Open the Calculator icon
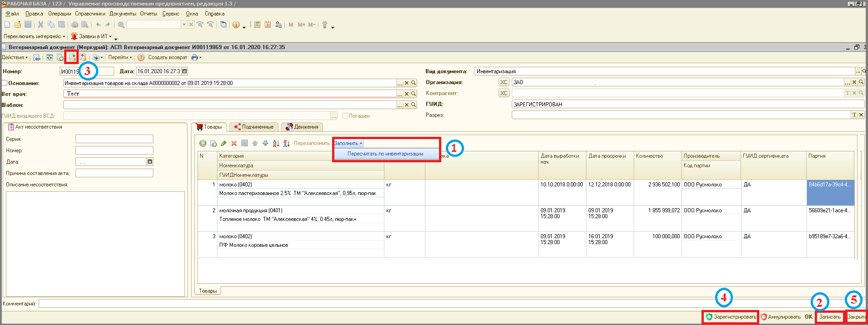 coord(257,25)
